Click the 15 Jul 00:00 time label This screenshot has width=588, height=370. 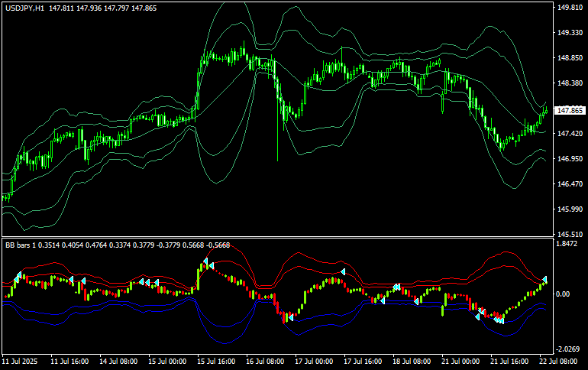pyautogui.click(x=167, y=362)
